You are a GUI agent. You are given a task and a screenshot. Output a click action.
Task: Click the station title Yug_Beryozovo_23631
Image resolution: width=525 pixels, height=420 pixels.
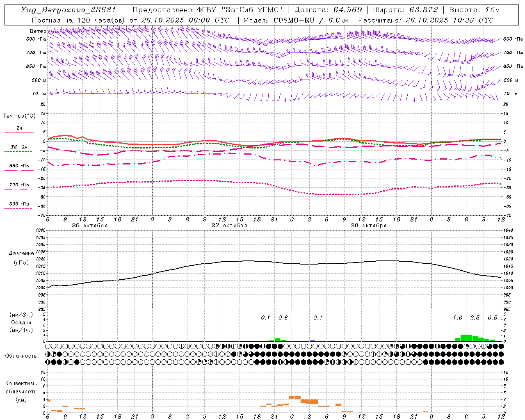69,10
